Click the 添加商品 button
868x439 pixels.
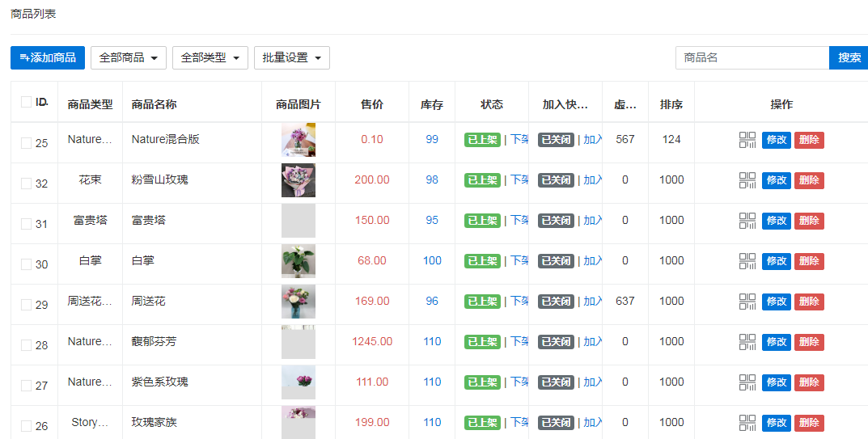48,58
